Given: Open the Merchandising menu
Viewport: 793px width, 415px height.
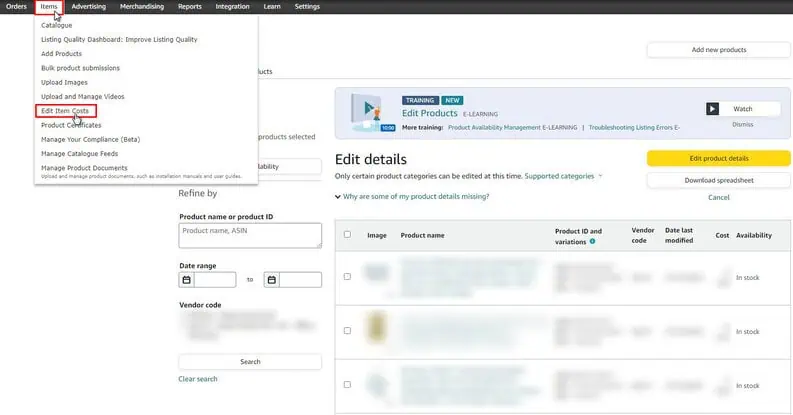Looking at the screenshot, I should pos(142,7).
